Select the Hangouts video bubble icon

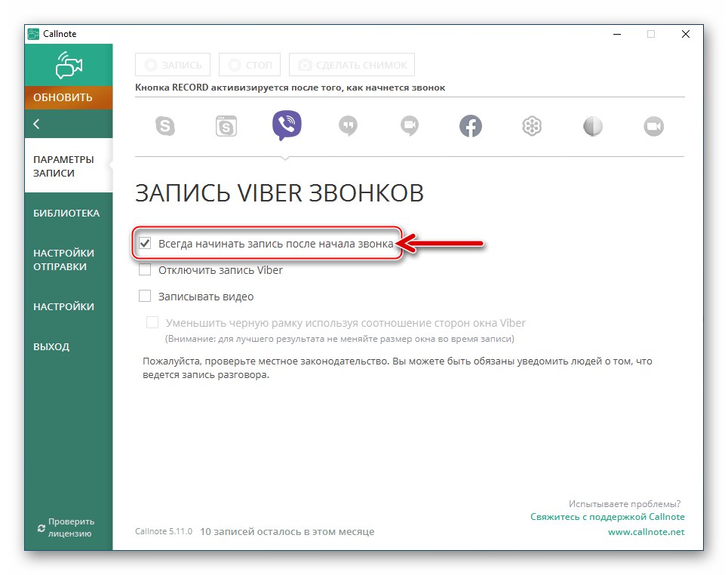pyautogui.click(x=410, y=126)
